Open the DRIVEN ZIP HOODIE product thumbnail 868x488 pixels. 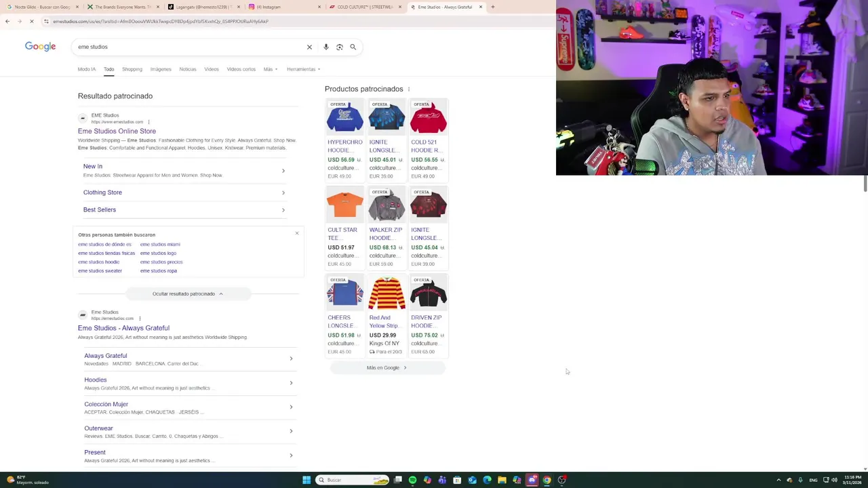[429, 292]
